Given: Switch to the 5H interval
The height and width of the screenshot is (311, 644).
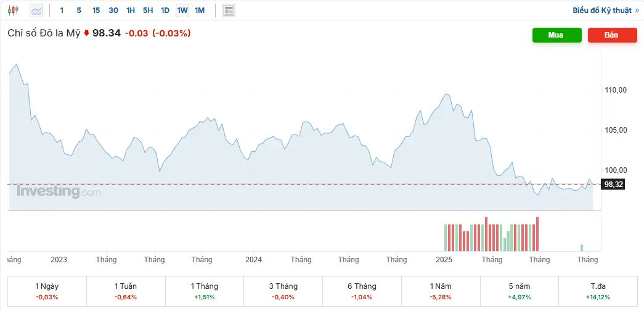Looking at the screenshot, I should click(148, 10).
